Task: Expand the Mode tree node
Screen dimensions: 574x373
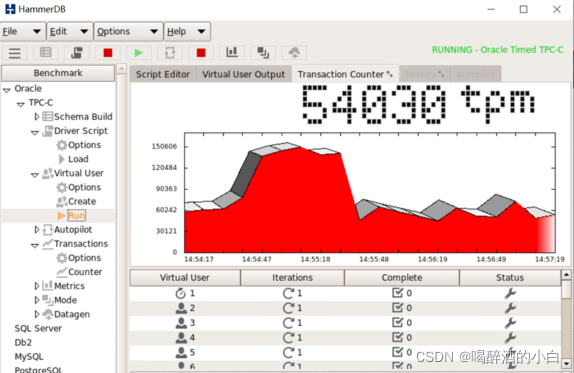Action: click(x=36, y=300)
